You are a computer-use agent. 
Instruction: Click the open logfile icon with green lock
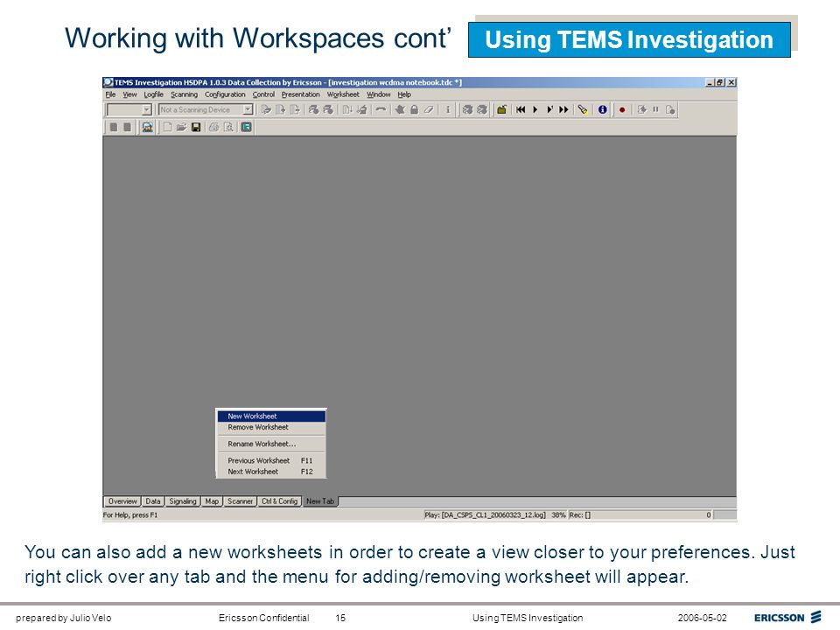(501, 110)
